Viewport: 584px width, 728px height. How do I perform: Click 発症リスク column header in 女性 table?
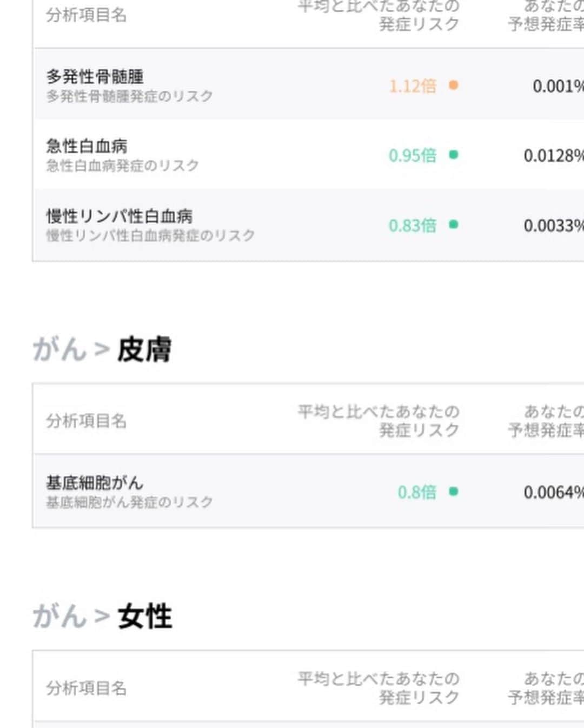coord(379,688)
